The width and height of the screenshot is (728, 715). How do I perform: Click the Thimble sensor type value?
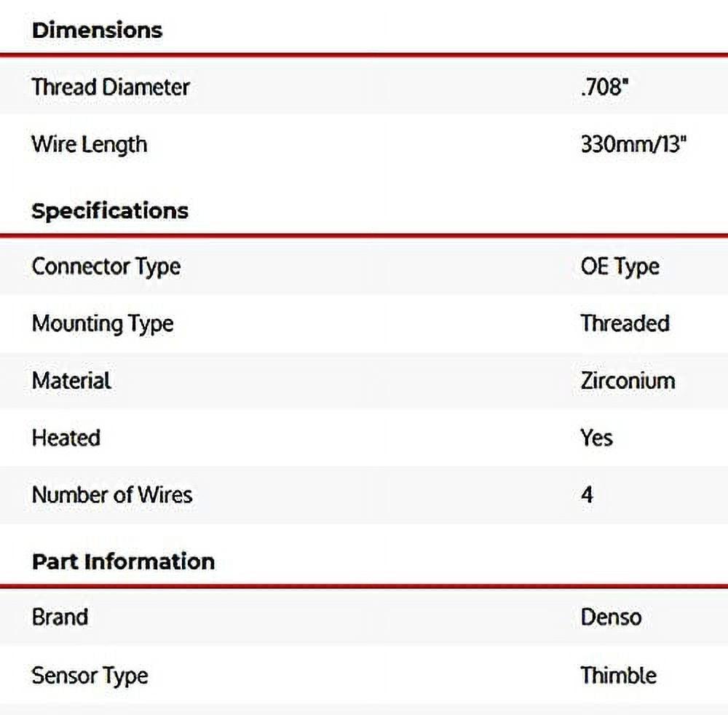click(x=618, y=676)
